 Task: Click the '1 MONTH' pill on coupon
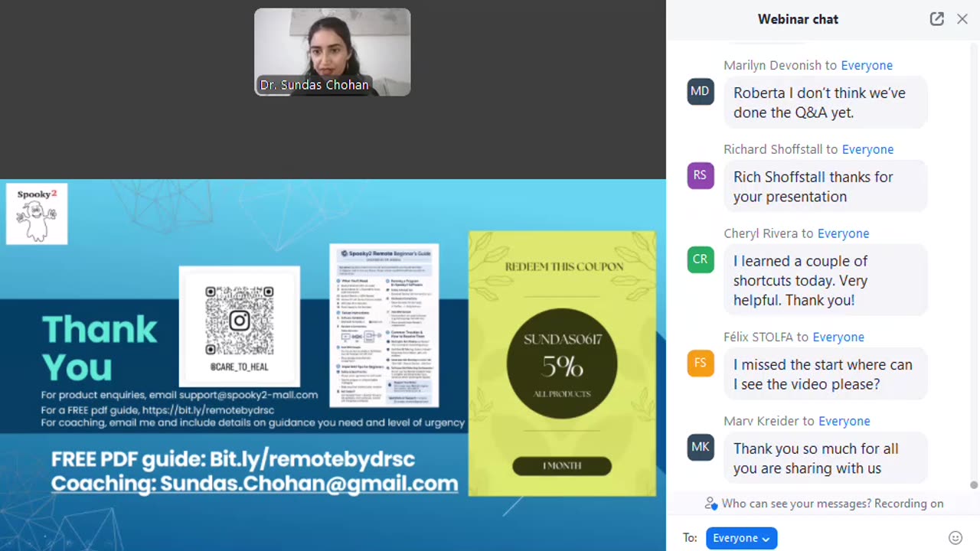tap(562, 466)
